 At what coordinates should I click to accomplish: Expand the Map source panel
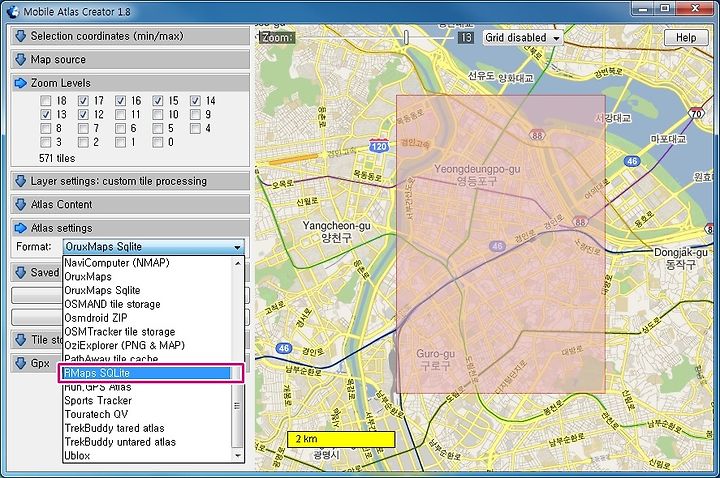point(130,60)
